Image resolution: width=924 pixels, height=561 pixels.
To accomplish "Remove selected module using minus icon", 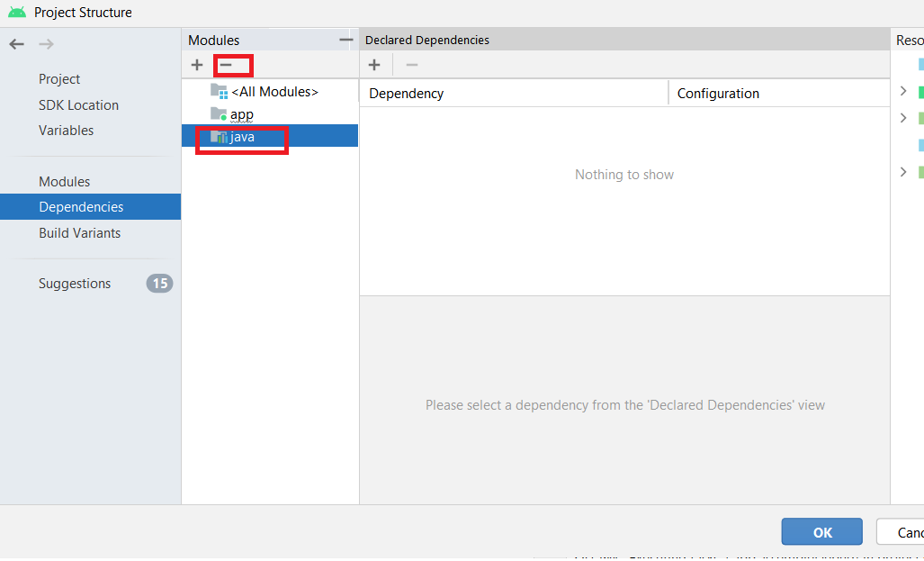I will pyautogui.click(x=226, y=65).
